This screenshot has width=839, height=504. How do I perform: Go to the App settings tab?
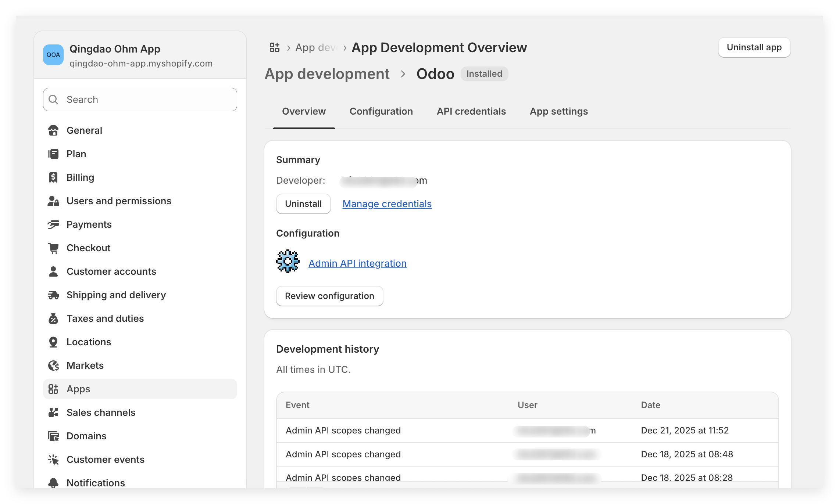point(558,111)
